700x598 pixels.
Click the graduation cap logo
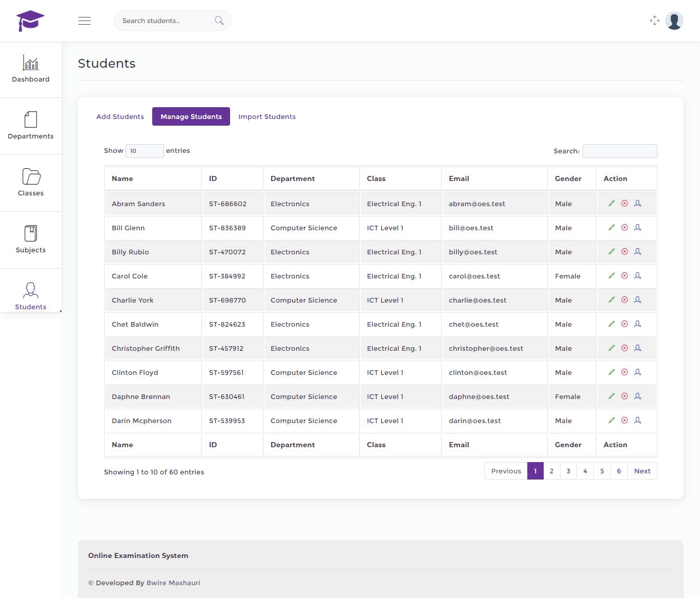coord(30,21)
